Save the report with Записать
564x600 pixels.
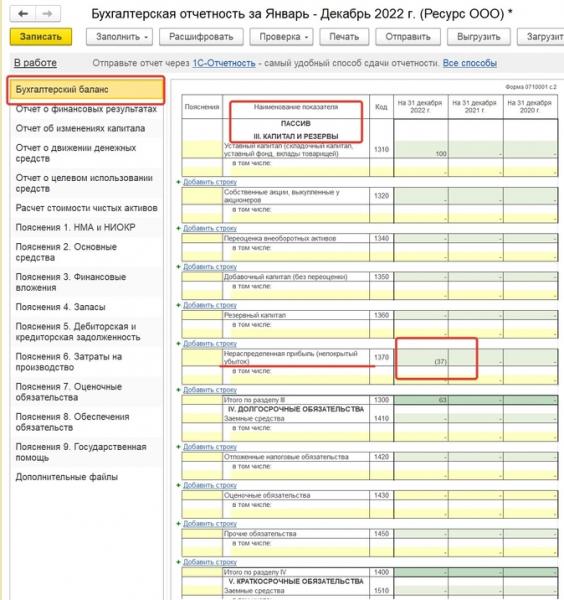point(41,37)
